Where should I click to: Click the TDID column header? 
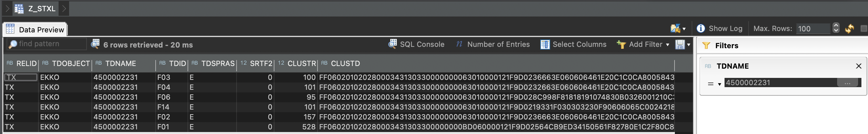(x=172, y=64)
